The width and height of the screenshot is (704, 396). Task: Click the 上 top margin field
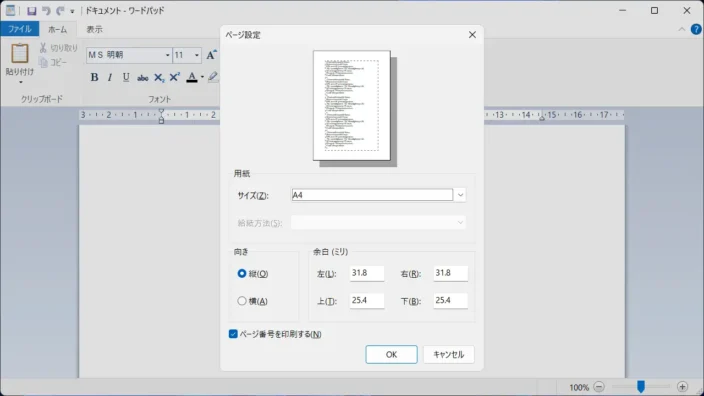367,300
